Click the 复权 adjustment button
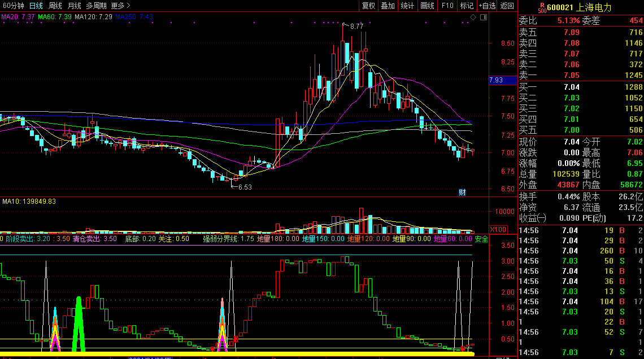This screenshot has height=359, width=644. (x=368, y=6)
